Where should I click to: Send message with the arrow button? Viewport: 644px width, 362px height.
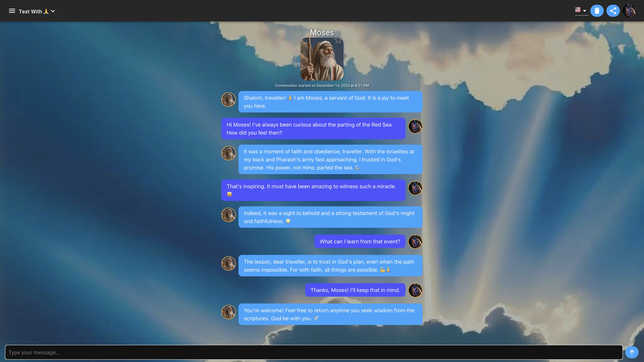tap(632, 352)
